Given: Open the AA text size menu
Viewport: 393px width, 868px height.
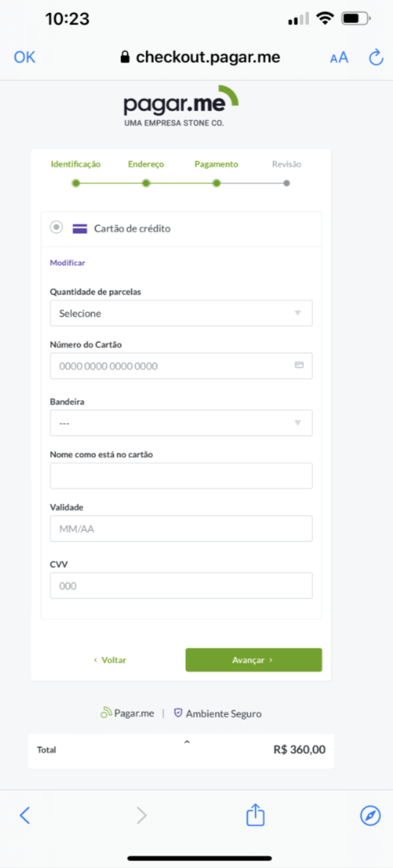Looking at the screenshot, I should pos(339,58).
